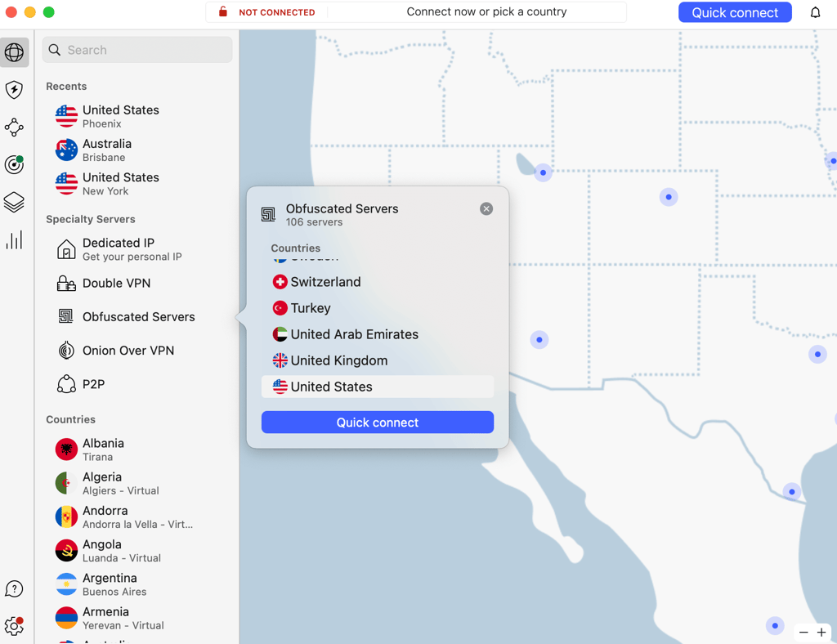Click Quick connect in Obfuscated Servers popup
837x644 pixels.
[x=378, y=422]
